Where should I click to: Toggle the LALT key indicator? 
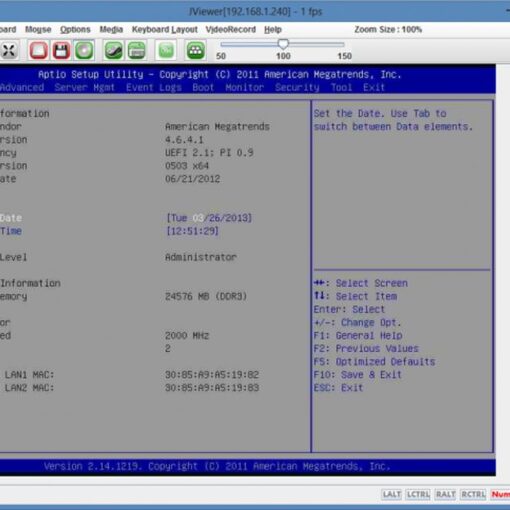pos(391,494)
